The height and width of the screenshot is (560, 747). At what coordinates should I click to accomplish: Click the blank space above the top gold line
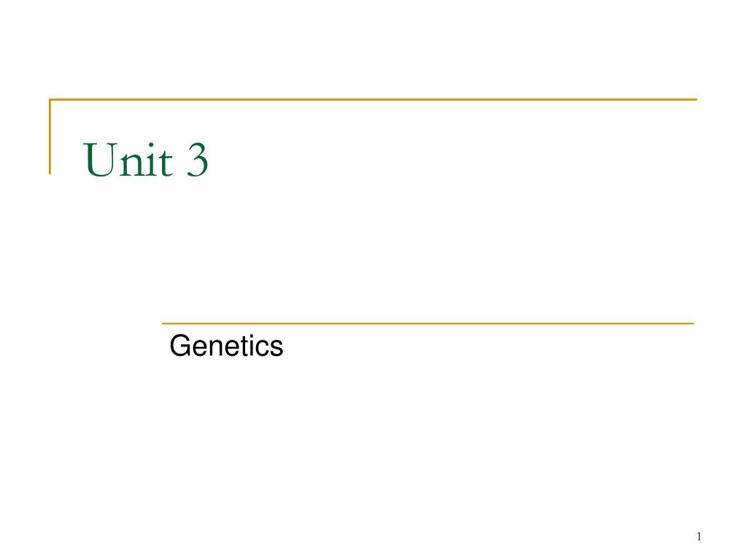pyautogui.click(x=373, y=47)
